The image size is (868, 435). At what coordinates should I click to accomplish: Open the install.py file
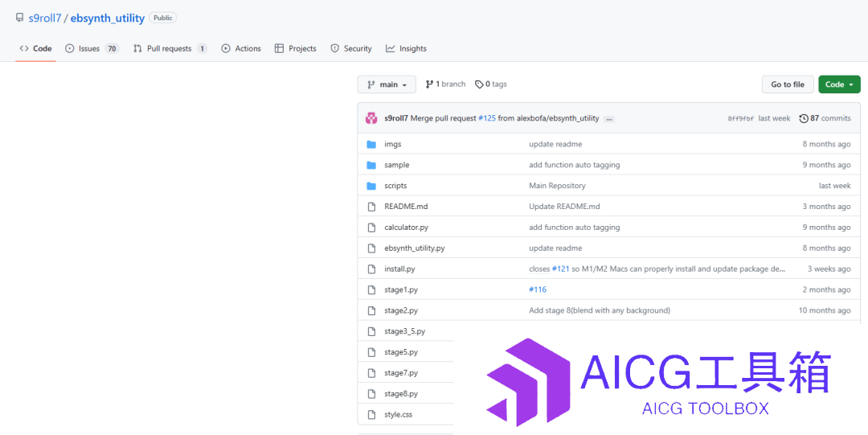399,269
